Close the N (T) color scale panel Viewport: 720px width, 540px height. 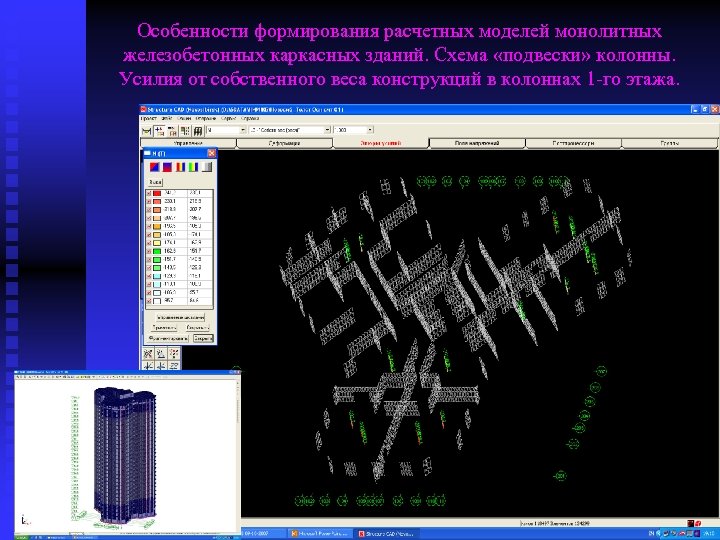[x=211, y=153]
